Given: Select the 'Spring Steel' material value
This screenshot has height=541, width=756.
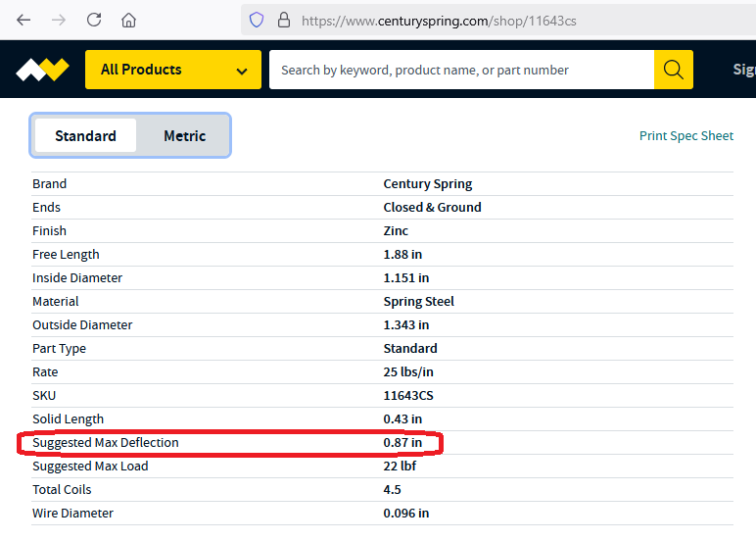Looking at the screenshot, I should 418,302.
